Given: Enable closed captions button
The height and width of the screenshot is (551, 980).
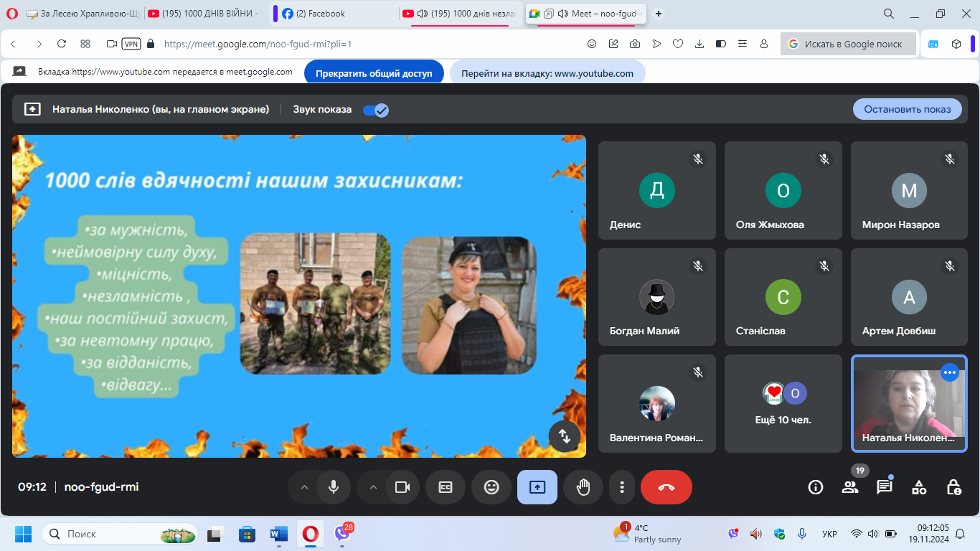Looking at the screenshot, I should [446, 487].
